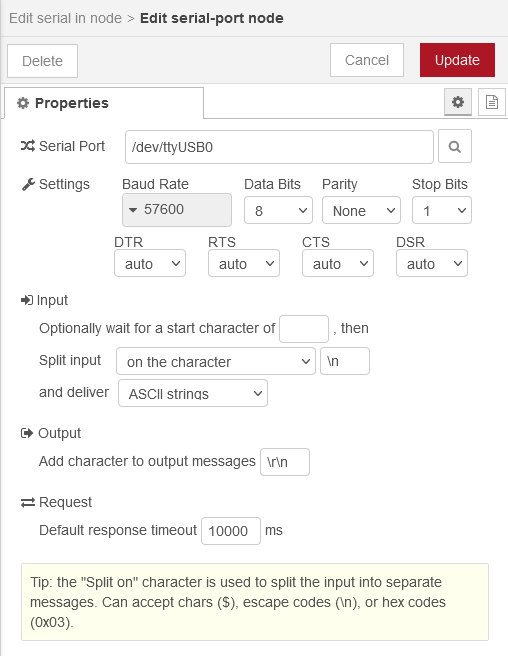The image size is (508, 656).
Task: Click the Properties tab gear icon
Action: 23,103
